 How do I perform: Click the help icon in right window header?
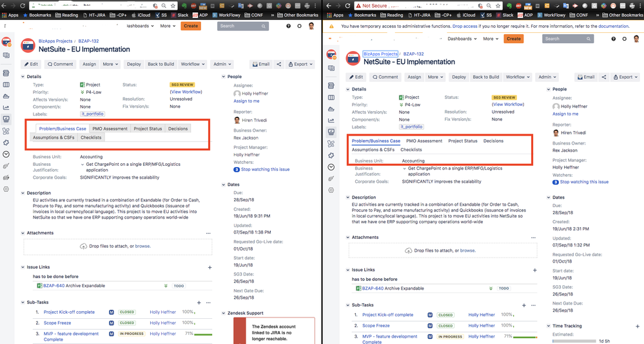613,39
